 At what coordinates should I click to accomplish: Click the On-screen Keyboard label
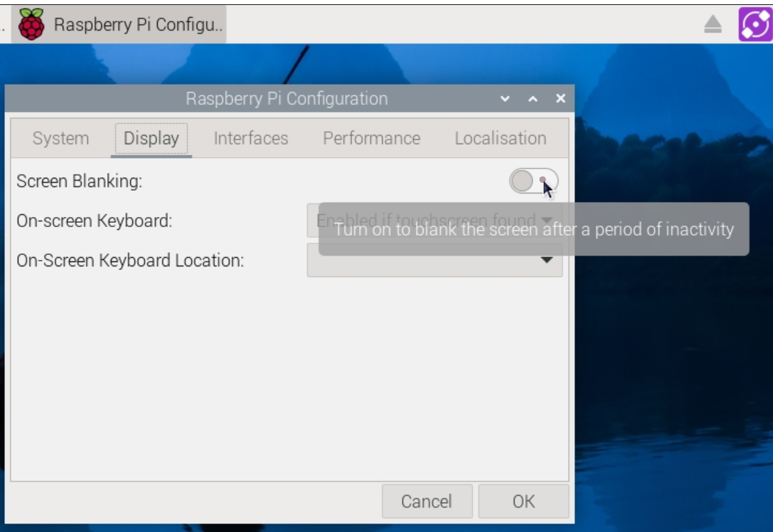(x=94, y=221)
